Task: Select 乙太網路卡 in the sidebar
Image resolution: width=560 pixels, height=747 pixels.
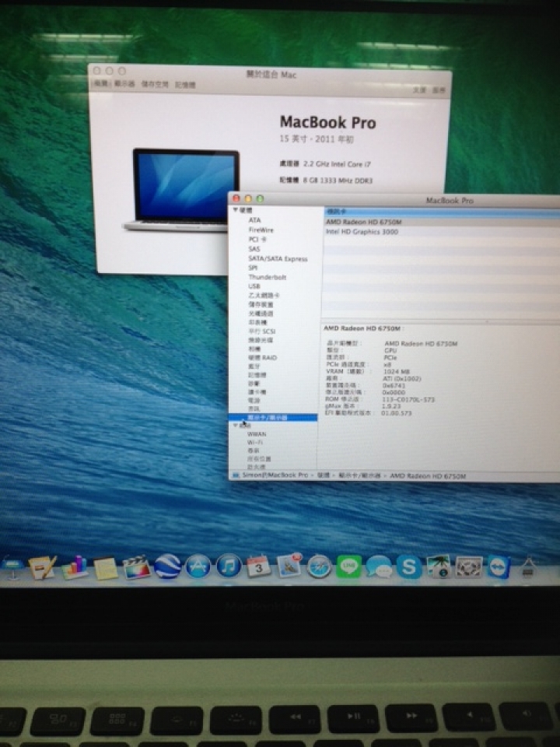Action: point(264,296)
